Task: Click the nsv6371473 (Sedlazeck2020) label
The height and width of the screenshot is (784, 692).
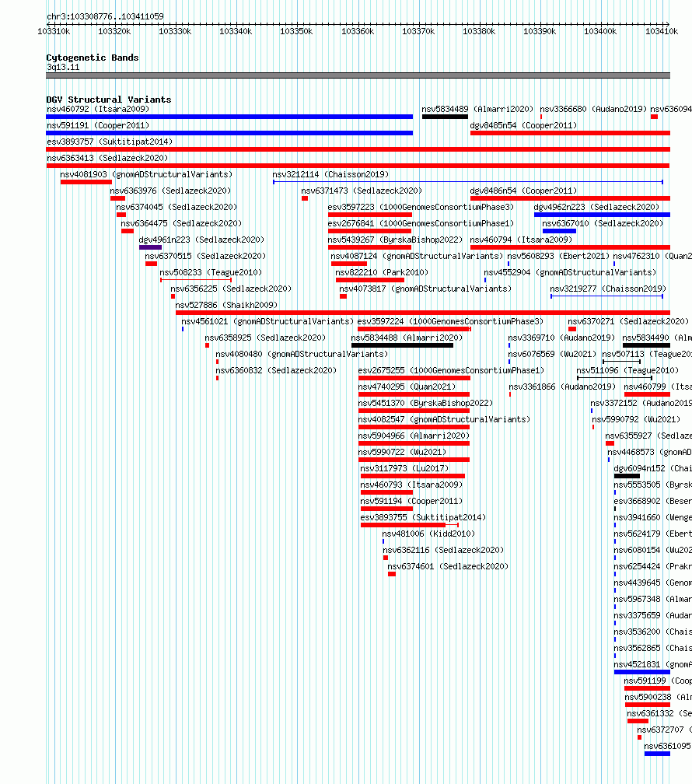Action: coord(362,191)
